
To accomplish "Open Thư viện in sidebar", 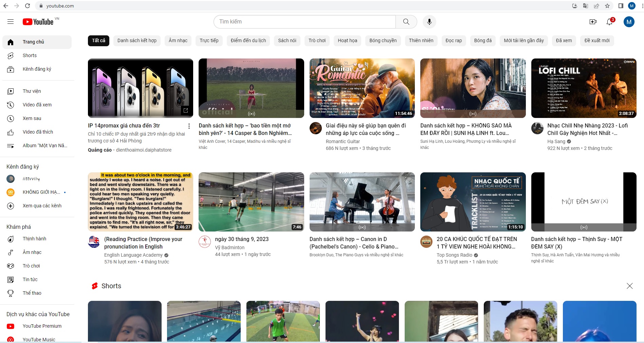I will [37, 91].
